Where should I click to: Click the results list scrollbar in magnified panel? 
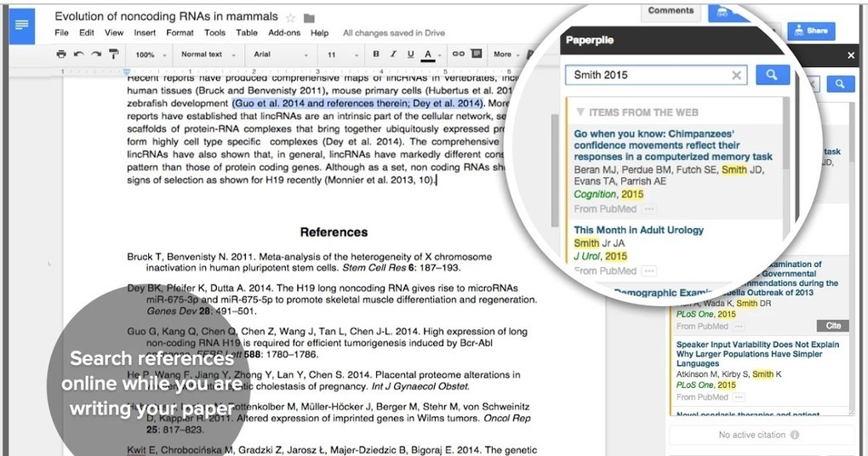pyautogui.click(x=786, y=133)
